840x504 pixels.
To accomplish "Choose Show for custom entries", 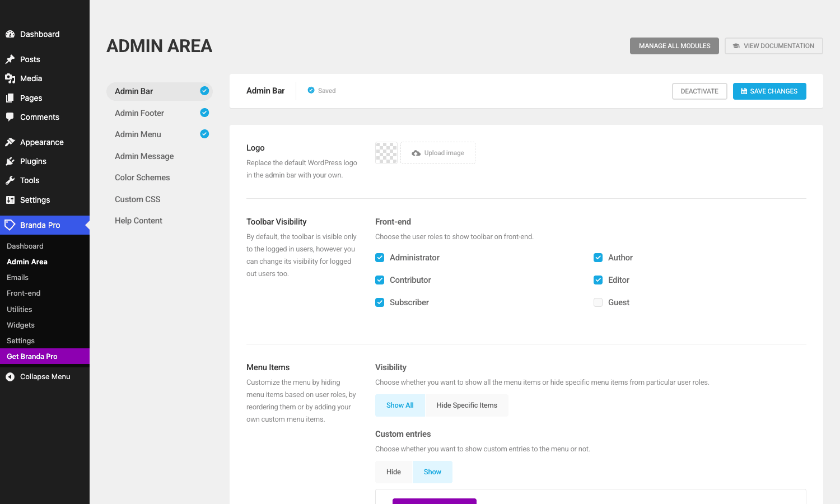I will [x=432, y=472].
